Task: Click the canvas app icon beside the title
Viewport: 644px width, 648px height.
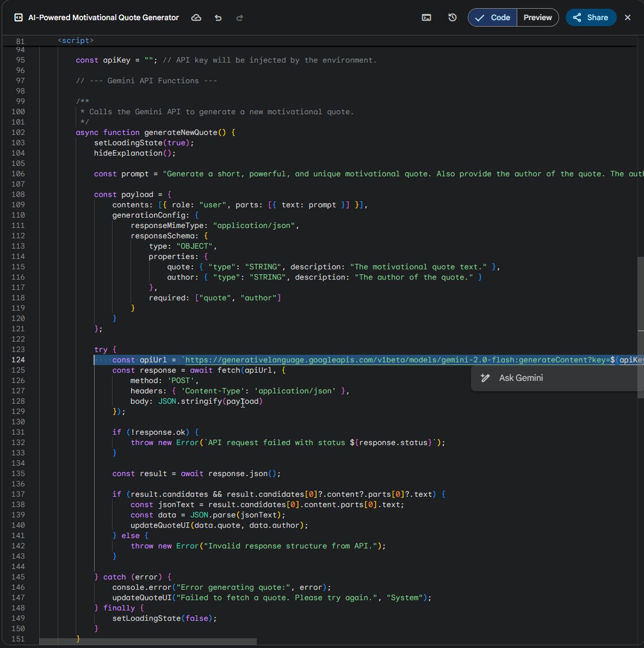Action: [18, 17]
